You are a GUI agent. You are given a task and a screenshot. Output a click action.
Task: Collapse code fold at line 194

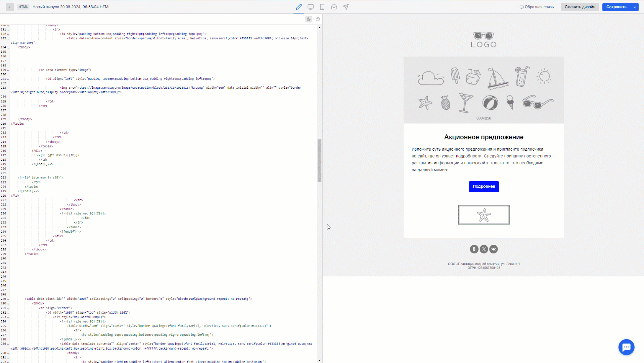(8, 47)
